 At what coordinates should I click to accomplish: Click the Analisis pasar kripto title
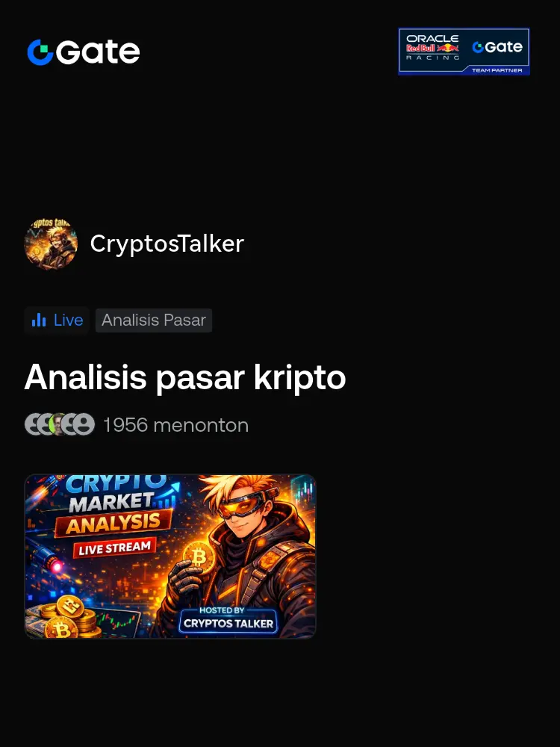click(184, 377)
